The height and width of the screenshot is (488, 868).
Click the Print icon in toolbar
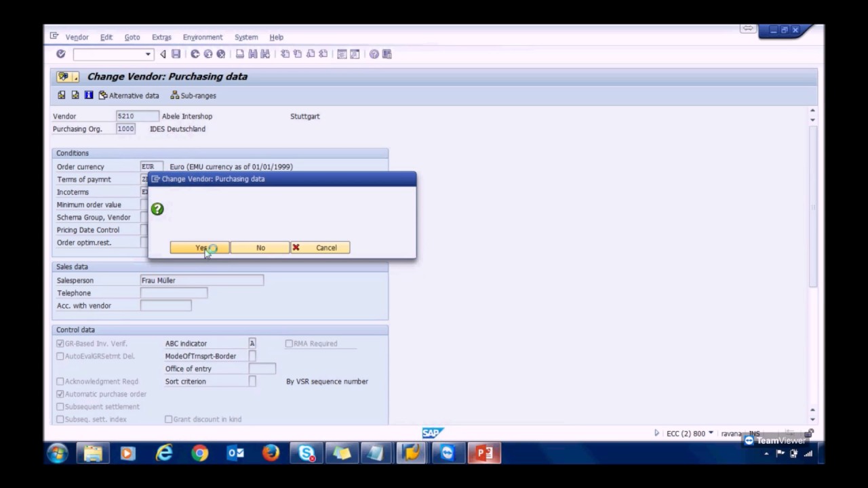[240, 54]
